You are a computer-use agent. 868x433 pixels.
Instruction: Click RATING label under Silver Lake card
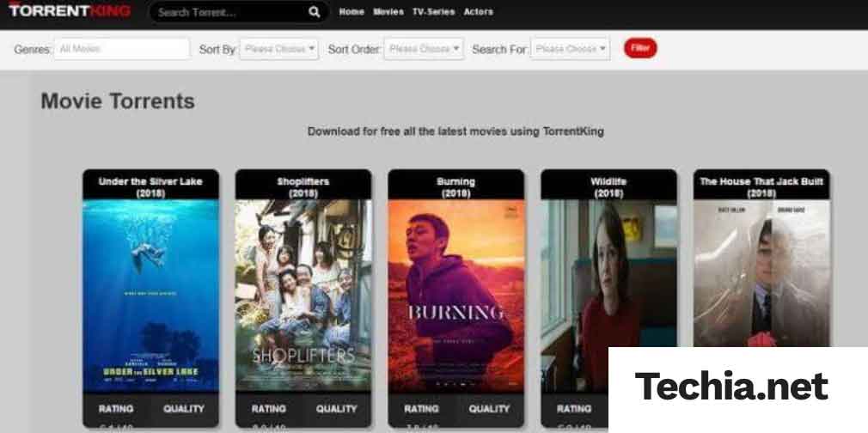coord(116,409)
